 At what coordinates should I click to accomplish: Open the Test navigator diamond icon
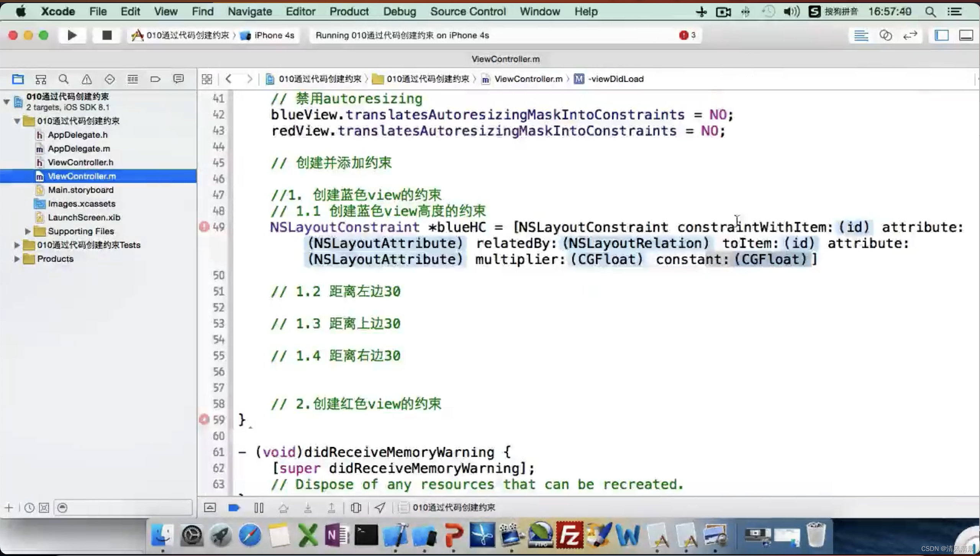(x=110, y=79)
